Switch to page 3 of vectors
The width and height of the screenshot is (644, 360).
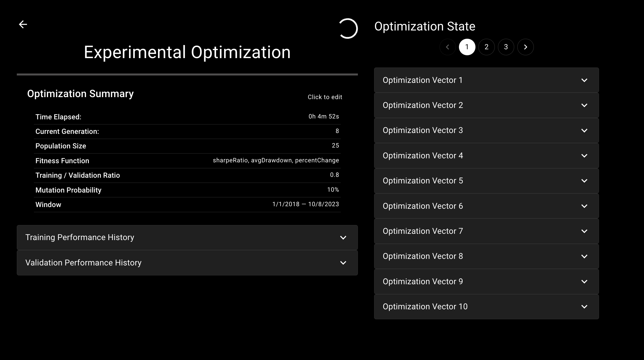(506, 47)
